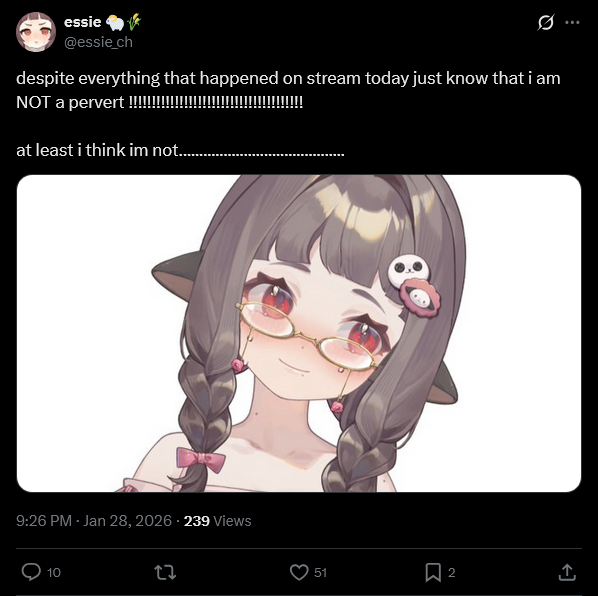Click the bookmark count 2

[452, 572]
